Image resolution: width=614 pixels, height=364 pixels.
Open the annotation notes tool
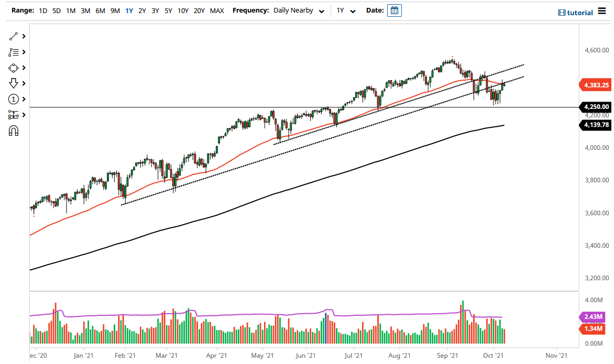pos(14,52)
